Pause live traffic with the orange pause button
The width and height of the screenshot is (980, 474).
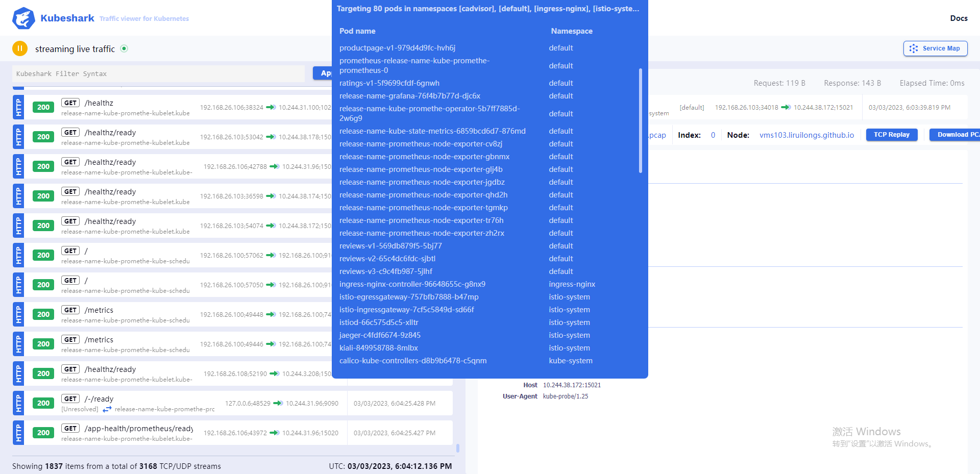(20, 48)
